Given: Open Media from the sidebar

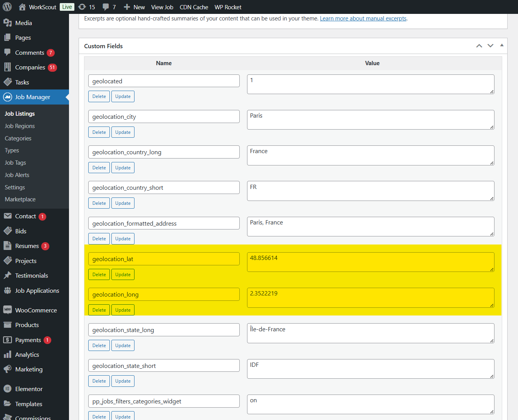Looking at the screenshot, I should pyautogui.click(x=24, y=23).
